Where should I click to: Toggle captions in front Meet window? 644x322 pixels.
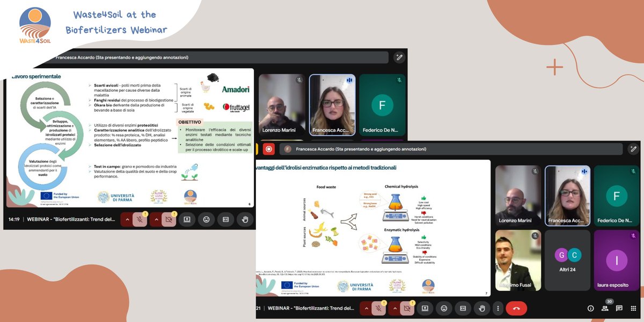pyautogui.click(x=463, y=308)
